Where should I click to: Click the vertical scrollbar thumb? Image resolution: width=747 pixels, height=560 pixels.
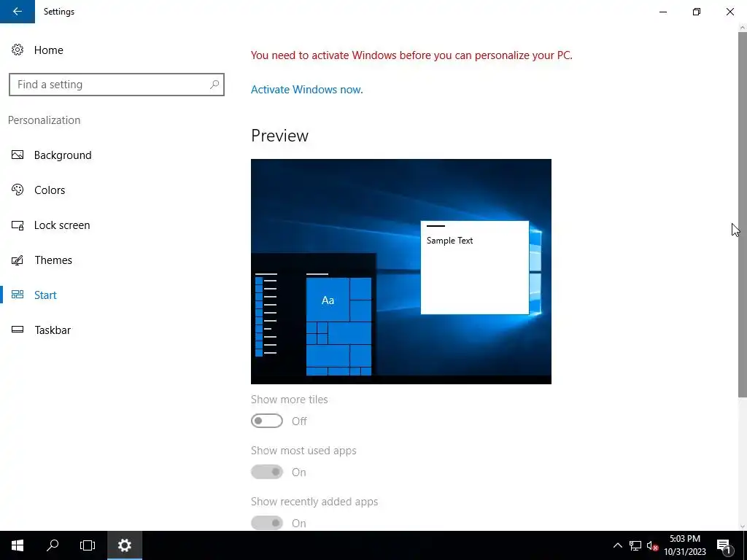click(742, 214)
